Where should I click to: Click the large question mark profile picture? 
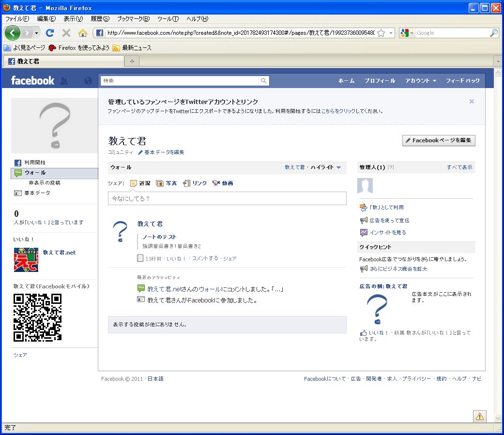(x=55, y=126)
